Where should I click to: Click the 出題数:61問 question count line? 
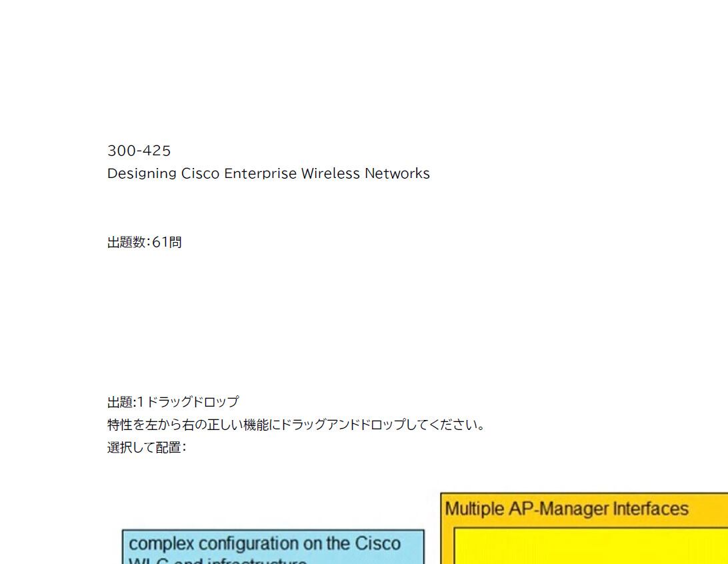(145, 242)
